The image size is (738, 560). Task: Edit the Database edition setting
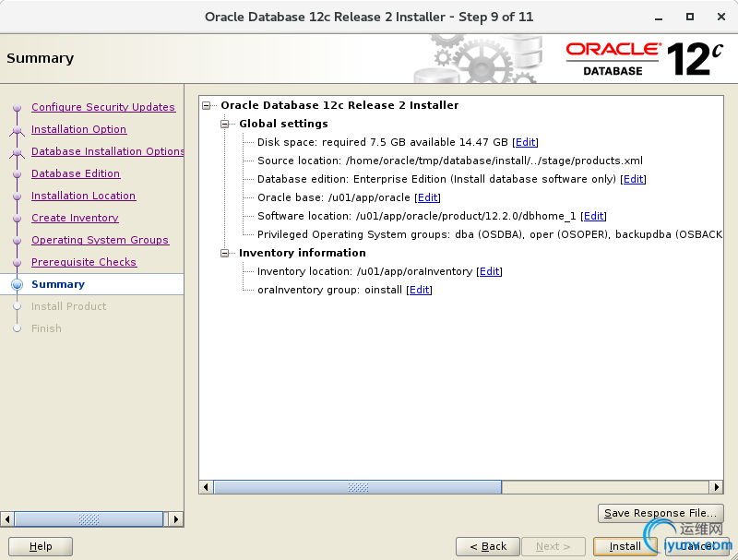633,179
